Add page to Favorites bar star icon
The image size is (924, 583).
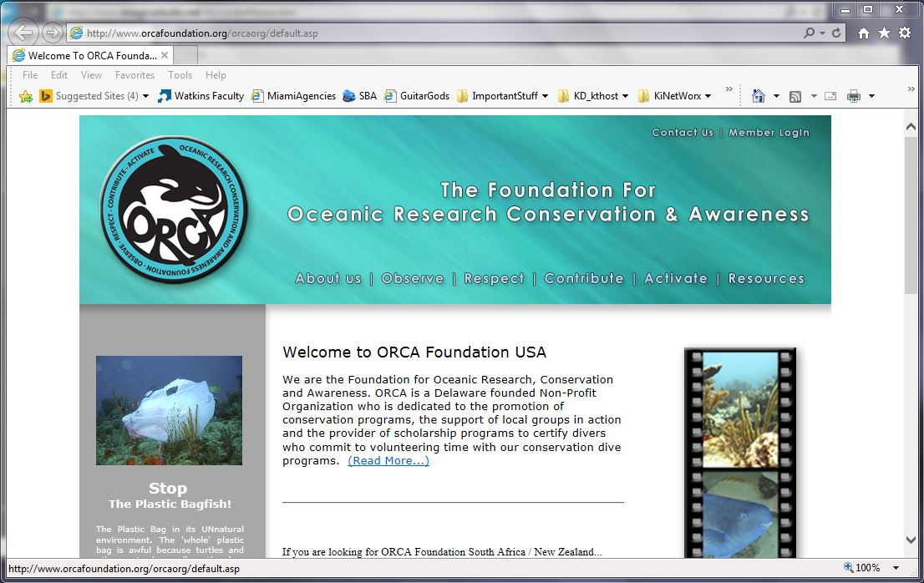(25, 96)
